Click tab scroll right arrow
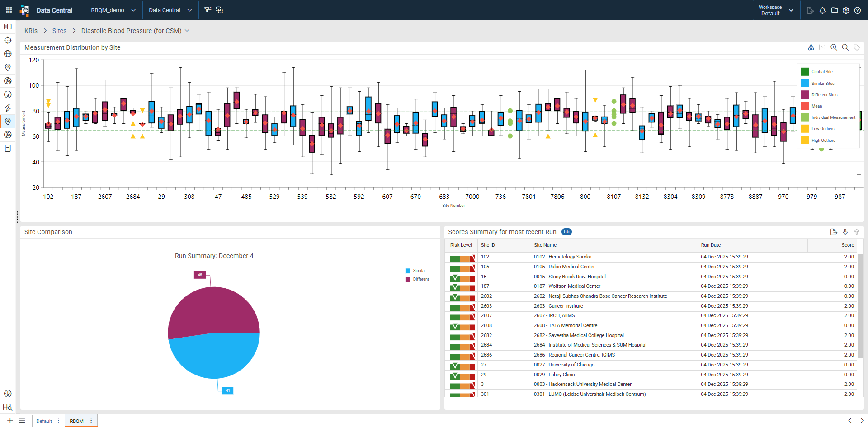Viewport: 868px width, 427px height. click(862, 421)
